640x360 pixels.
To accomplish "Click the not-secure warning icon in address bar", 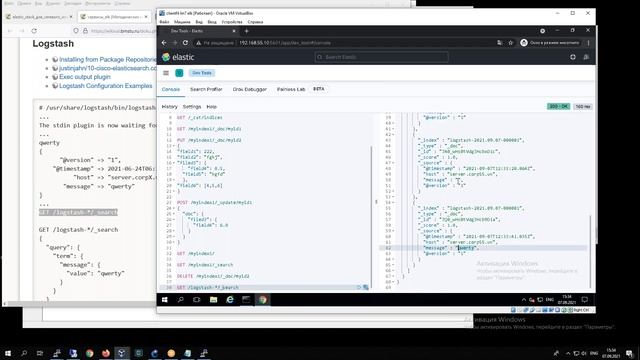I will point(198,43).
